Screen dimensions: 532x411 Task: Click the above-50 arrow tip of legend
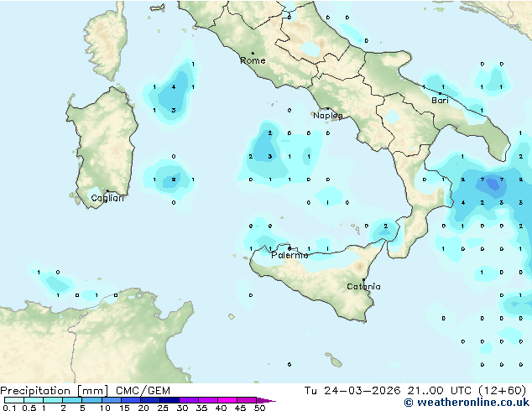(x=266, y=400)
